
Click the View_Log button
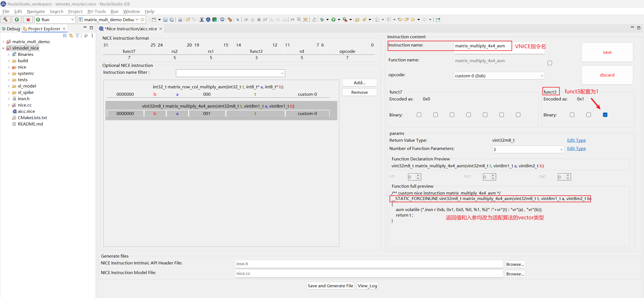367,286
